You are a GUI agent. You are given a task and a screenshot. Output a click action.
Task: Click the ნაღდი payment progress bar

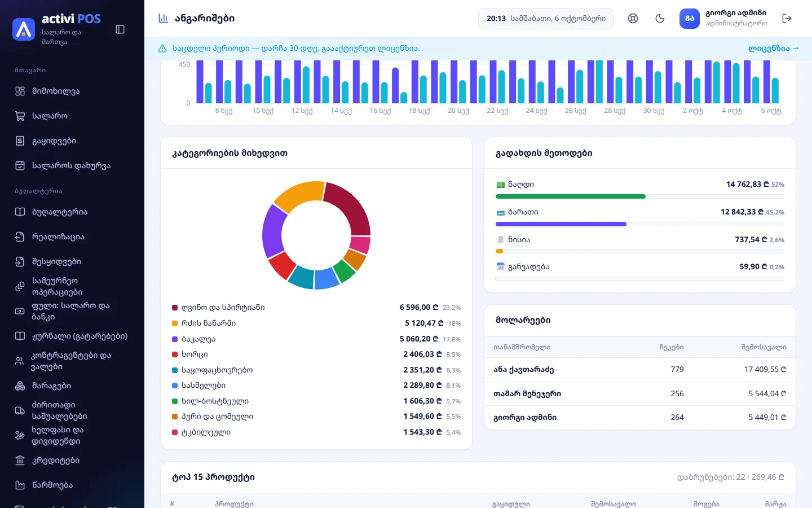click(640, 196)
